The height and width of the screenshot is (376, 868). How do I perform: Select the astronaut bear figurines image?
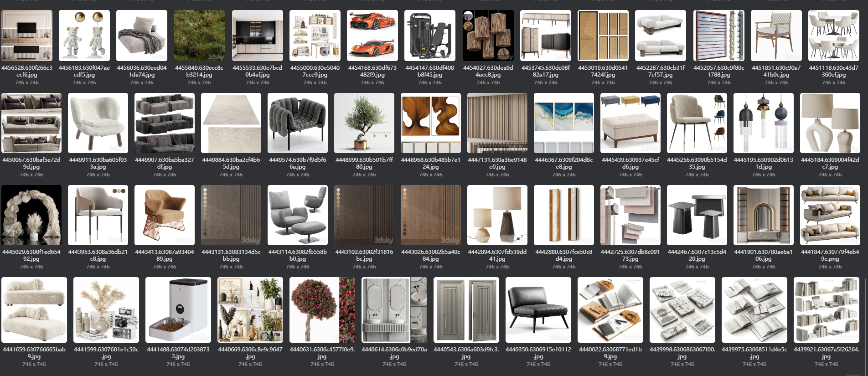[x=84, y=36]
